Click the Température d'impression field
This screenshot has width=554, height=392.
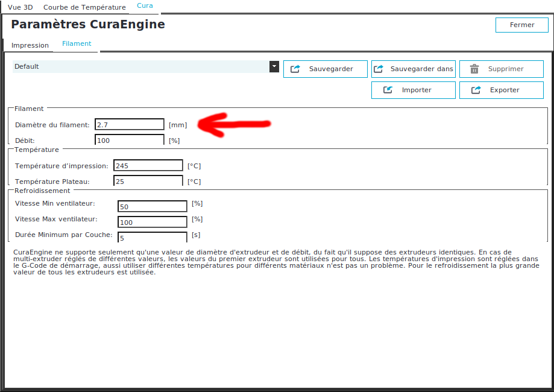tap(148, 165)
